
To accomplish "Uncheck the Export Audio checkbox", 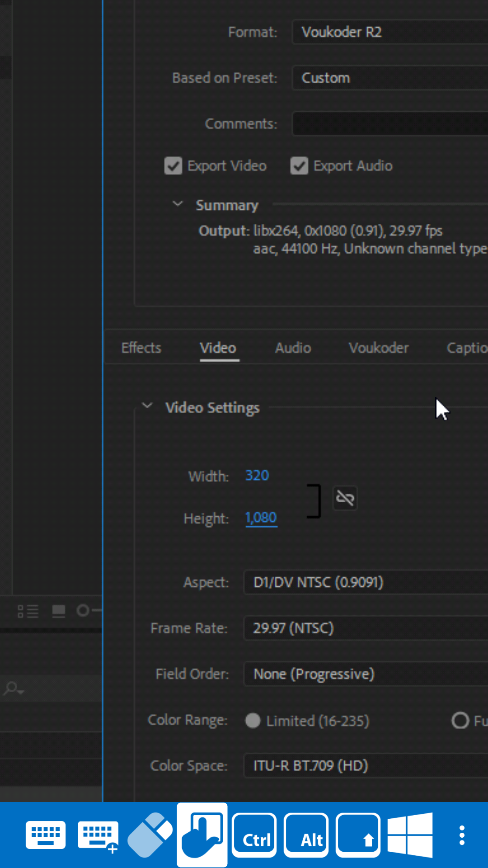I will tap(299, 166).
